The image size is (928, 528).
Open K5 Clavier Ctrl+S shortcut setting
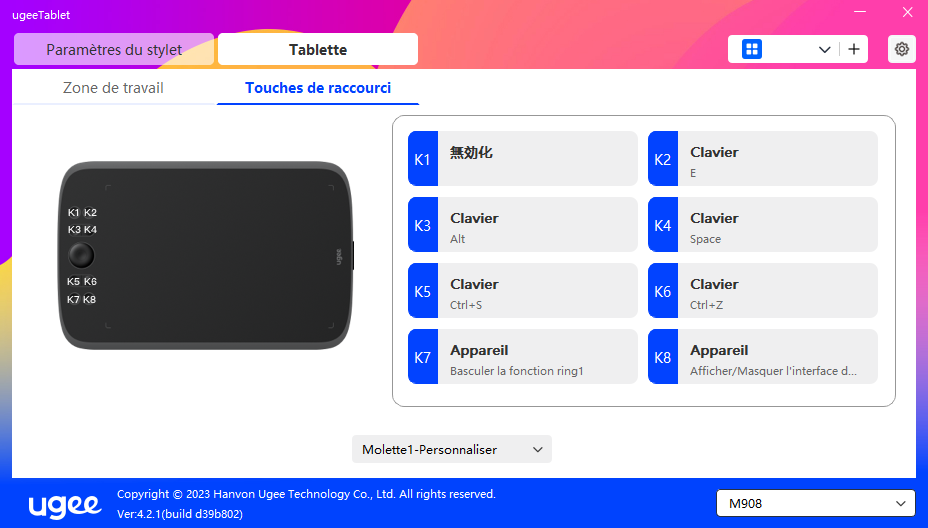coord(538,291)
